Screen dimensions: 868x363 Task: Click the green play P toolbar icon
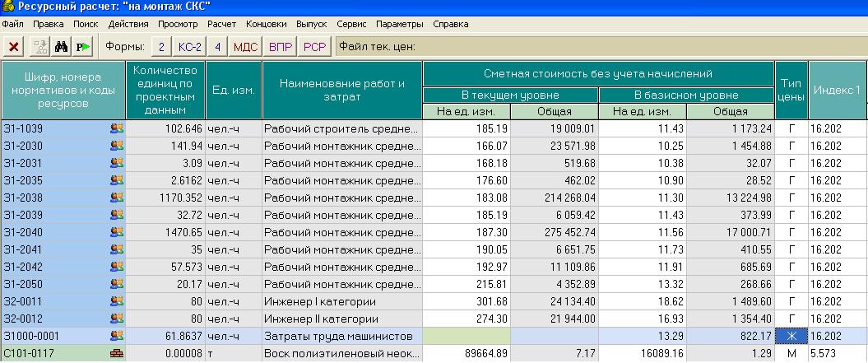pos(84,47)
